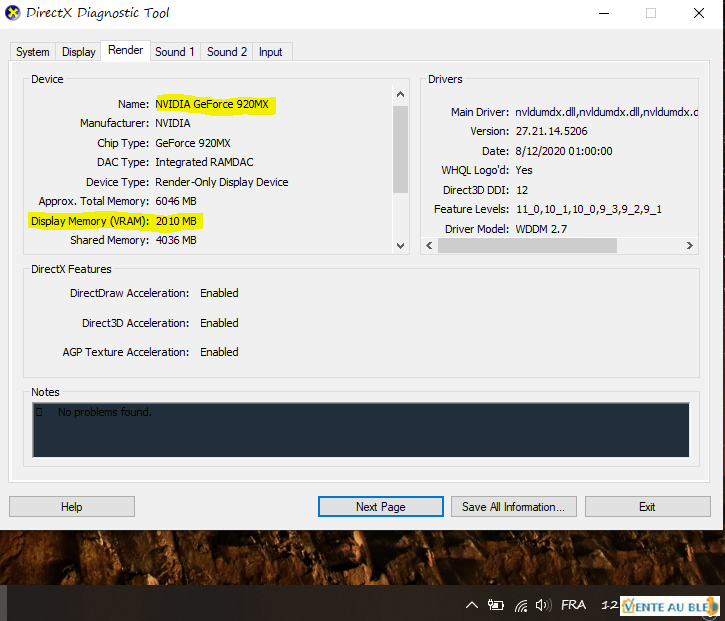This screenshot has height=621, width=725.
Task: Click the Exit button
Action: click(647, 507)
